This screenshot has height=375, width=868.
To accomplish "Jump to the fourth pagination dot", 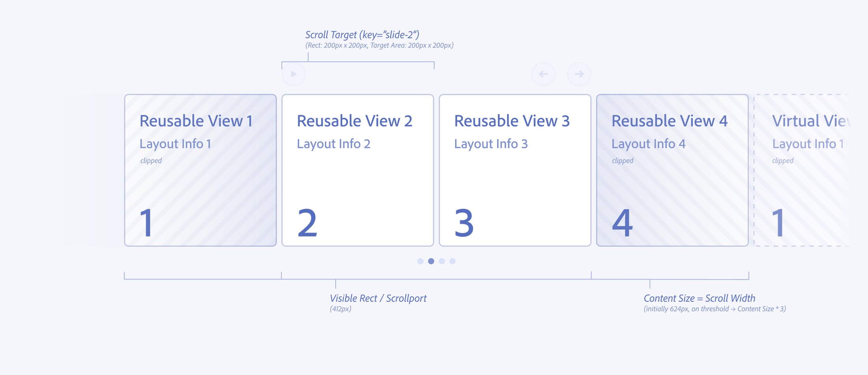I will coord(453,261).
